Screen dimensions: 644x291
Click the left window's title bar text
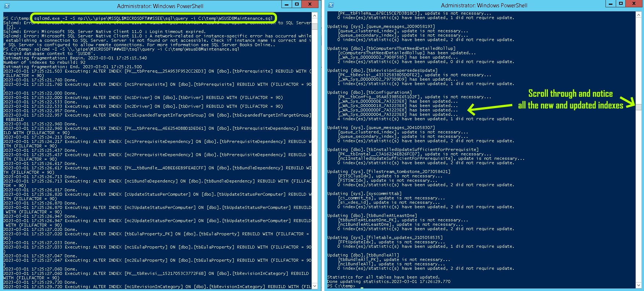click(160, 6)
